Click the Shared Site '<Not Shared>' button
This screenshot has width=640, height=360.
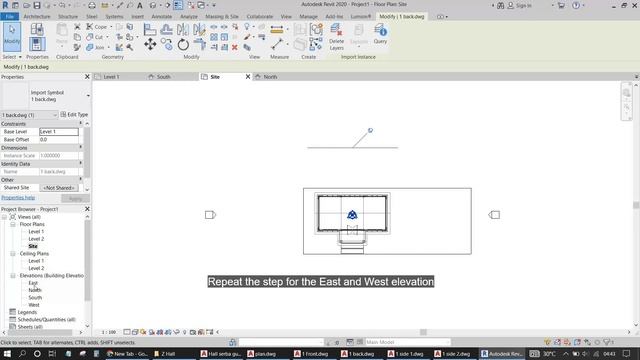(x=59, y=188)
